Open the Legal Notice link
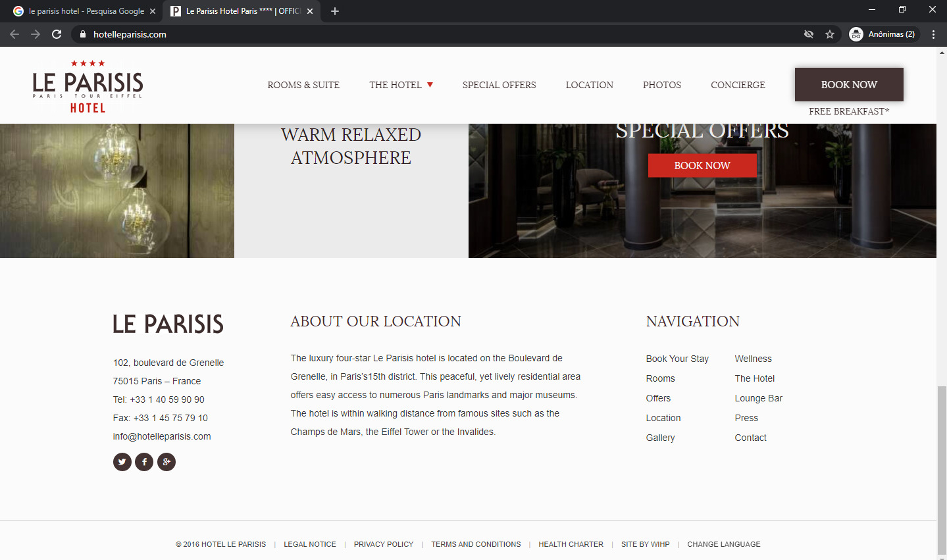947x560 pixels. (310, 544)
